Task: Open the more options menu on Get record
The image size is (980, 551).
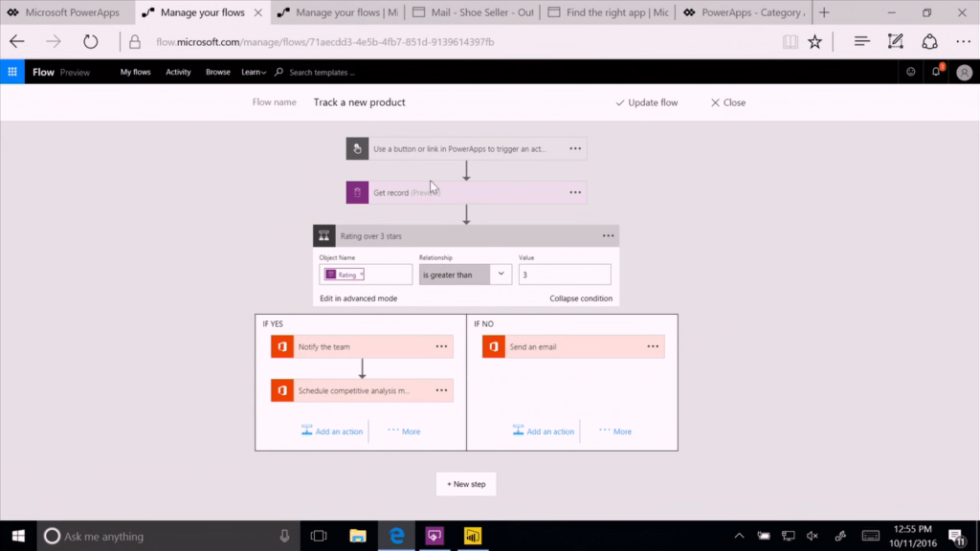Action: [575, 192]
